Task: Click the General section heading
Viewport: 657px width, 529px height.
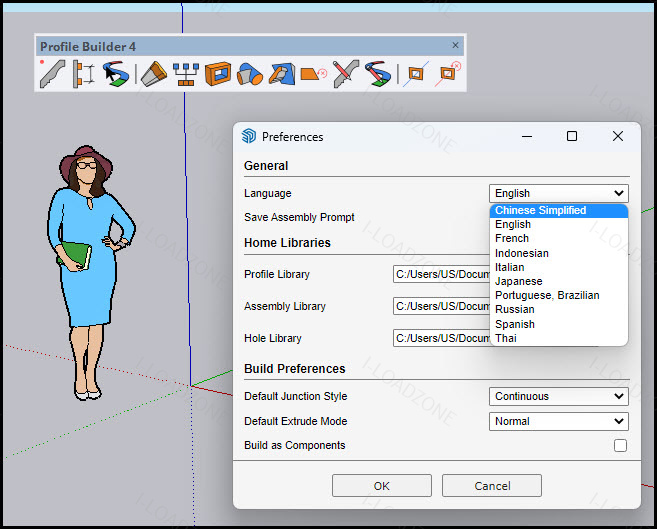Action: pyautogui.click(x=266, y=166)
